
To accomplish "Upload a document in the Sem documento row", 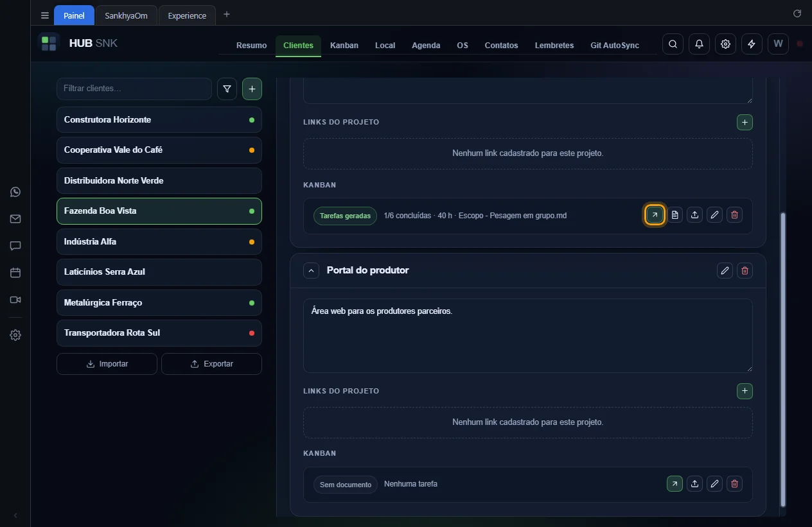I will point(694,484).
